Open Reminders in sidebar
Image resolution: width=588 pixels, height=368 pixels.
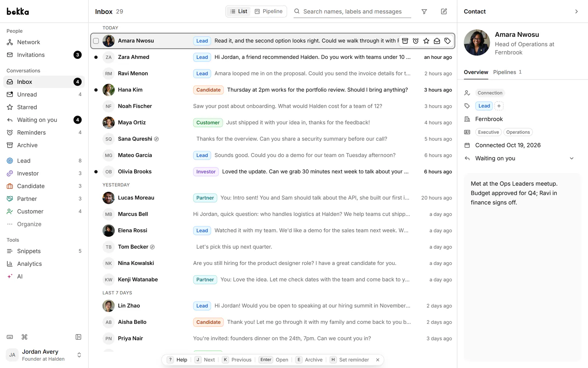pos(44,132)
